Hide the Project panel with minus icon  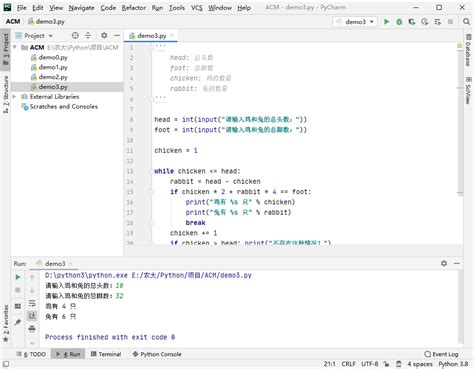pyautogui.click(x=117, y=35)
